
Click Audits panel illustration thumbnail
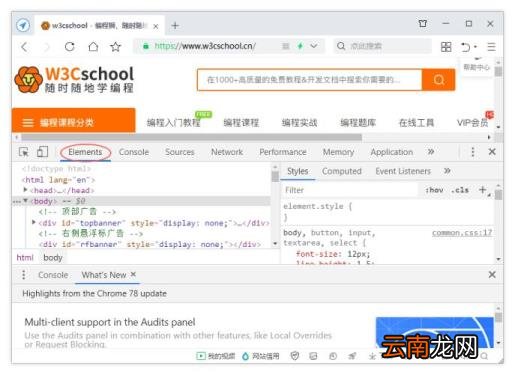[x=434, y=332]
